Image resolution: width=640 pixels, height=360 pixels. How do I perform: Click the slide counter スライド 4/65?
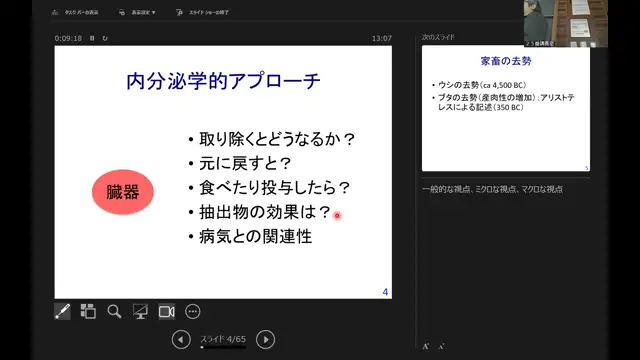[223, 339]
